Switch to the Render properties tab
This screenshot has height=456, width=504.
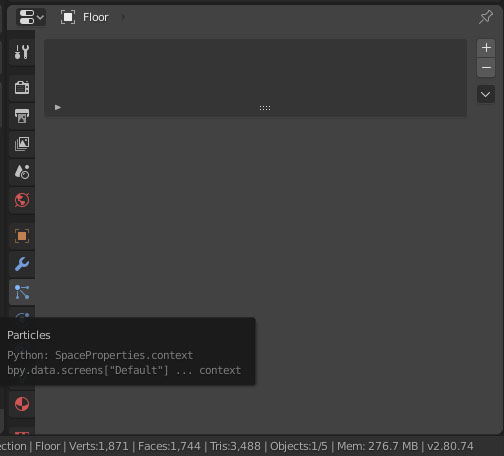[22, 88]
